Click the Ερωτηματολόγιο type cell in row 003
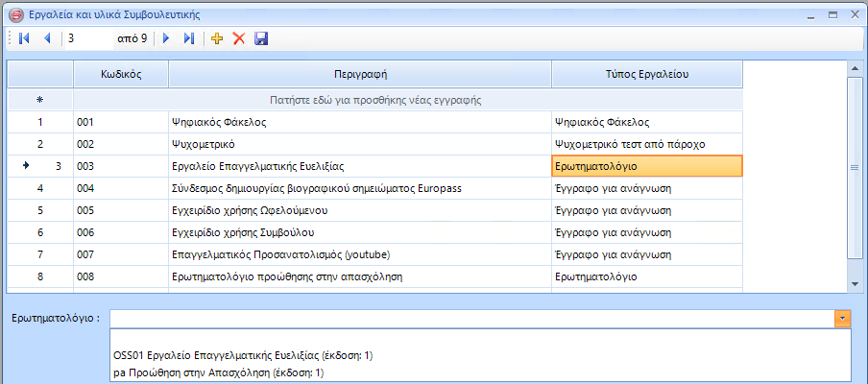868x384 pixels. [646, 166]
